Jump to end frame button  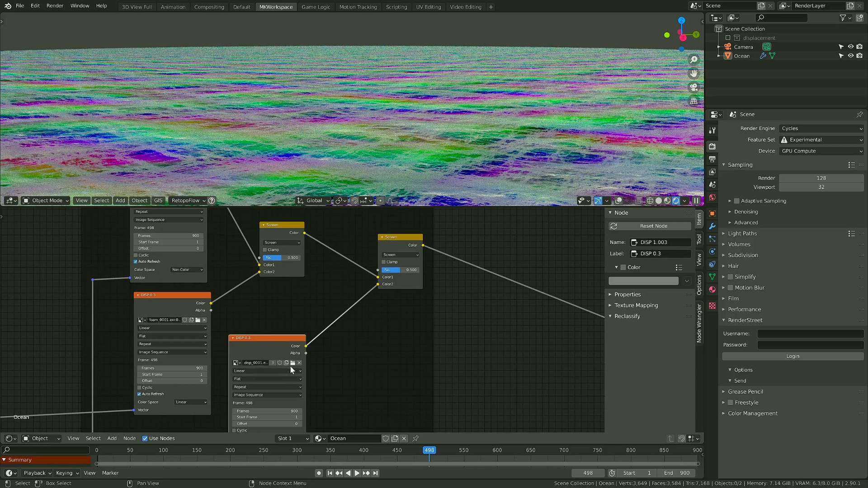pyautogui.click(x=375, y=473)
